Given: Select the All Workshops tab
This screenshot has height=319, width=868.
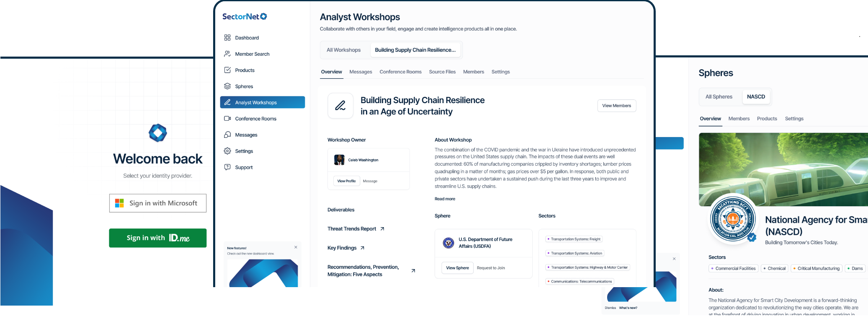Looking at the screenshot, I should pyautogui.click(x=343, y=50).
